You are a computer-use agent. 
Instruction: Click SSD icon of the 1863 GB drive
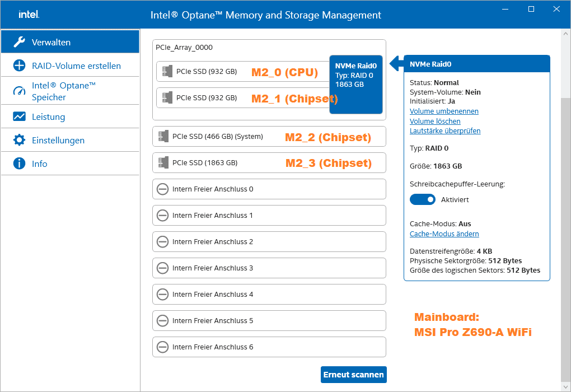(163, 162)
